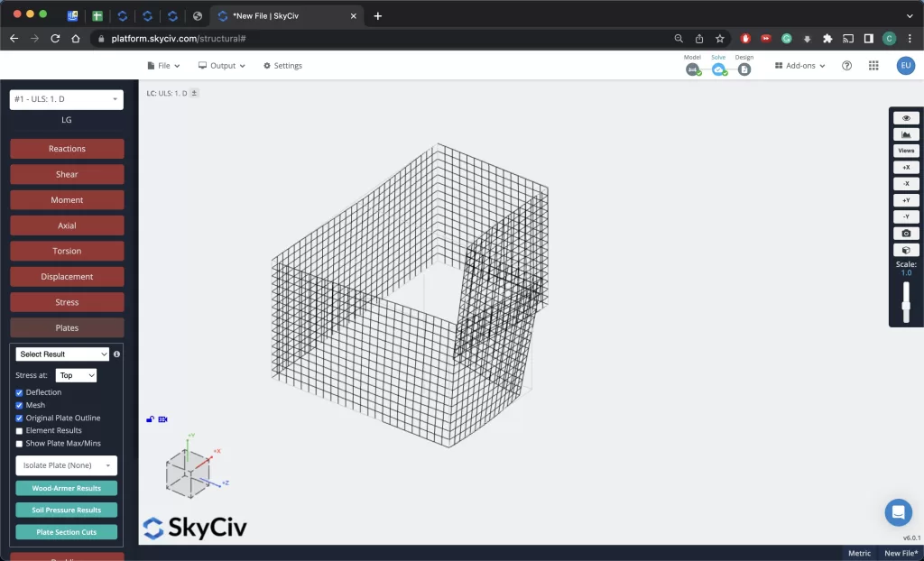Set view to +X direction
The image size is (924, 561).
pos(906,168)
